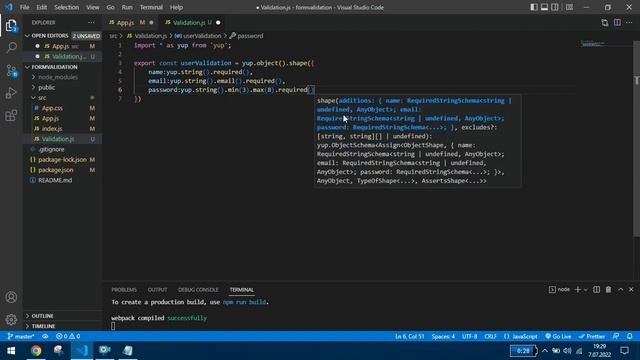Viewport: 640px width, 360px height.
Task: Open Windows Start menu
Action: coord(11,351)
